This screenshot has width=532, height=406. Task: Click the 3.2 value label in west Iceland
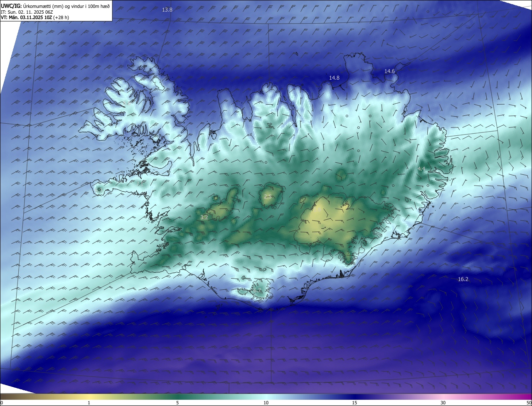[204, 217]
